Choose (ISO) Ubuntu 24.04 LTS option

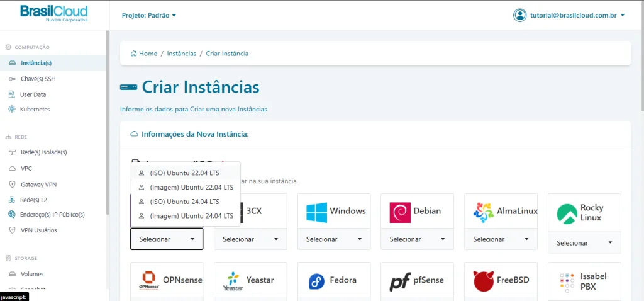(186, 202)
